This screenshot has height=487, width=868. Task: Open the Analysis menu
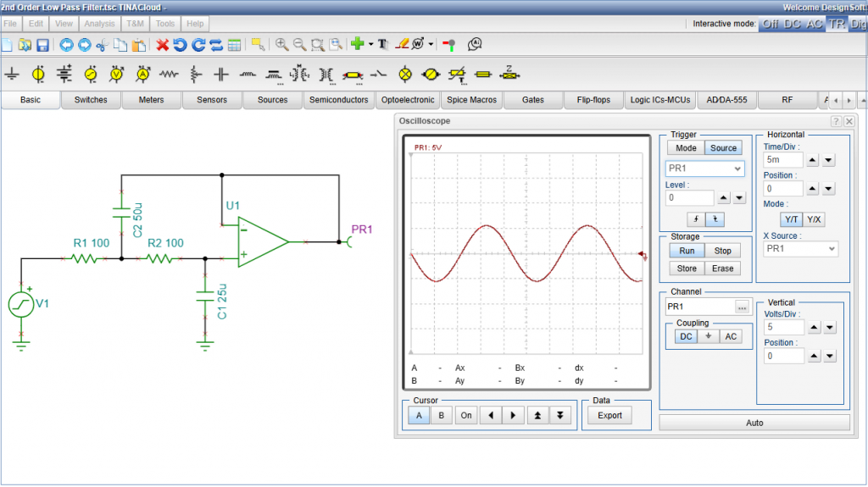(x=99, y=24)
